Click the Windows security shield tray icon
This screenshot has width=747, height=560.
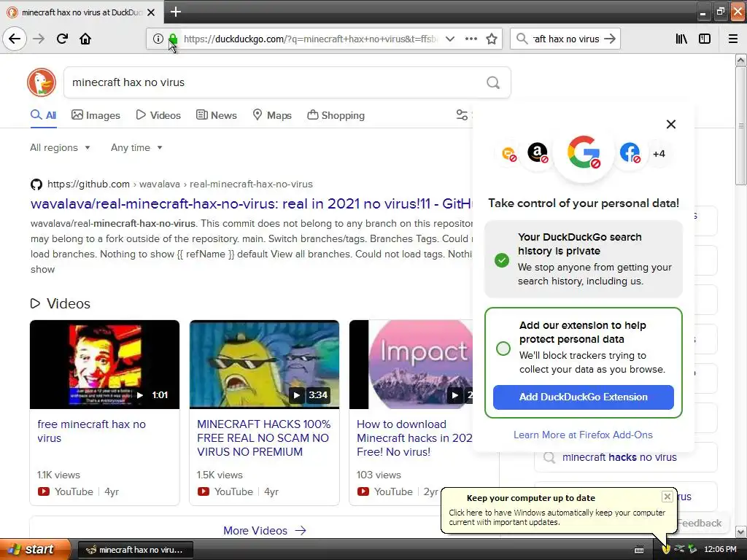click(666, 549)
